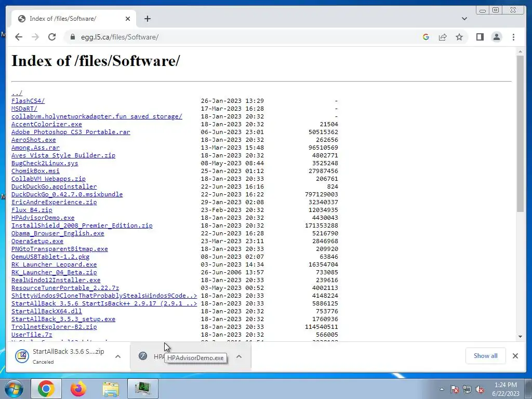Open the side panel
The width and height of the screenshot is (532, 399).
point(480,37)
